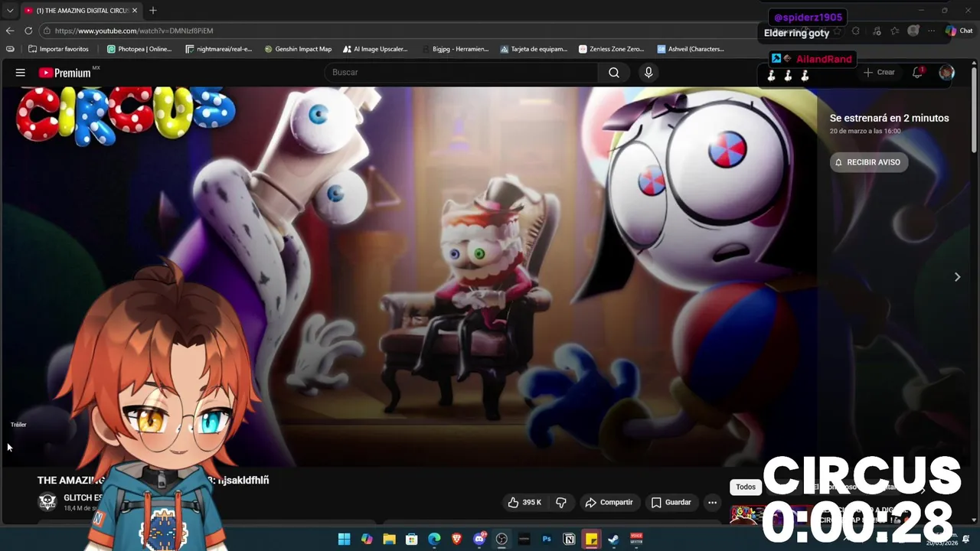The height and width of the screenshot is (551, 980).
Task: Start voice search with microphone icon
Action: 648,73
